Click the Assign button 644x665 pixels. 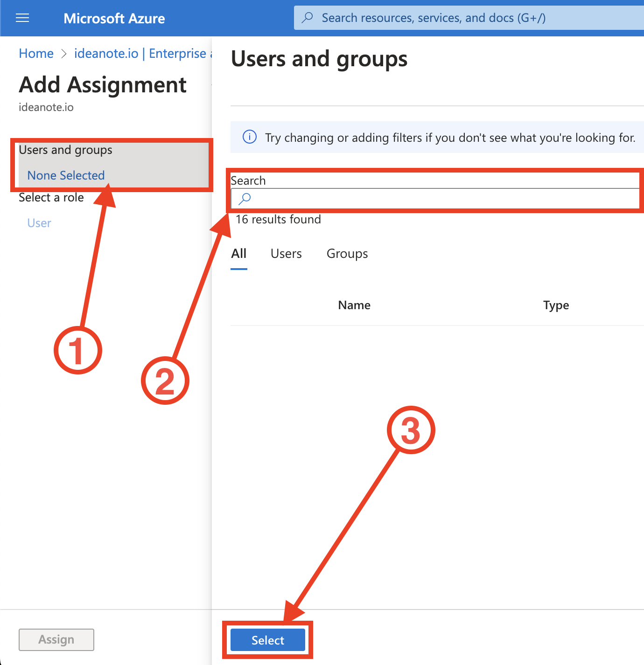pyautogui.click(x=56, y=639)
